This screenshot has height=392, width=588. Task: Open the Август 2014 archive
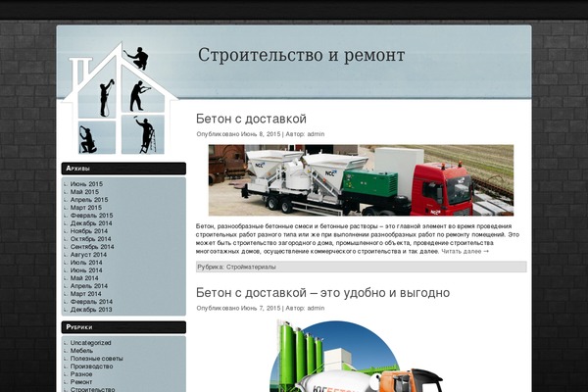(x=88, y=255)
